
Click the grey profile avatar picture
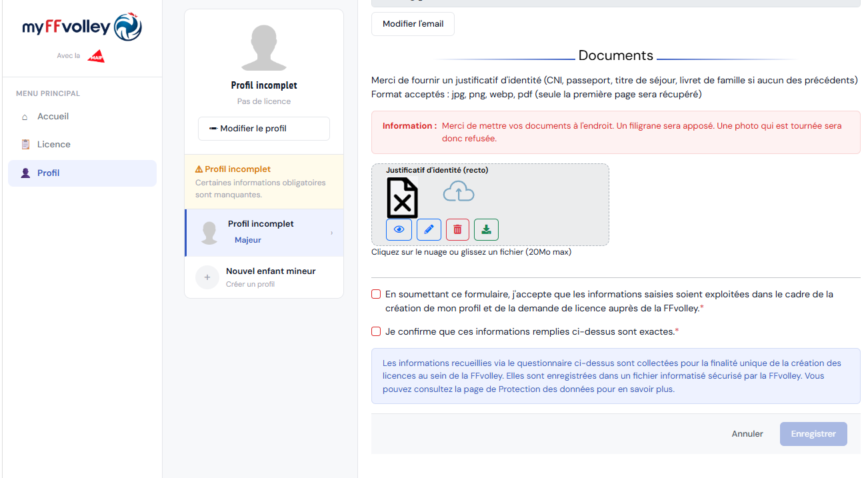264,48
